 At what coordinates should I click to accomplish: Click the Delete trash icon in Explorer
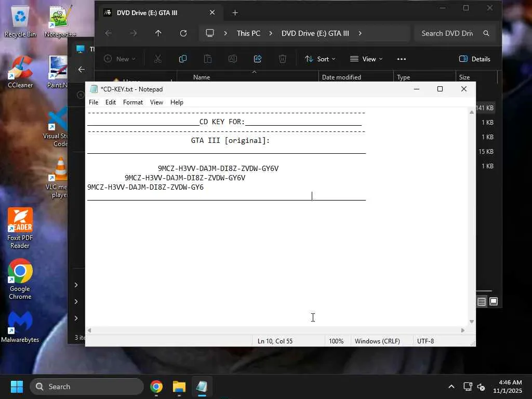click(282, 59)
